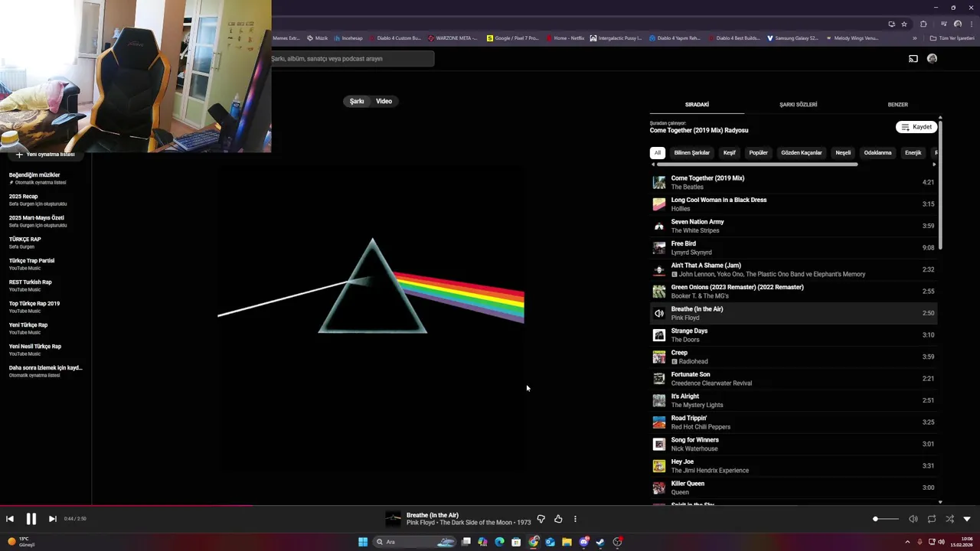Select the Keşif filter chip

pos(730,153)
